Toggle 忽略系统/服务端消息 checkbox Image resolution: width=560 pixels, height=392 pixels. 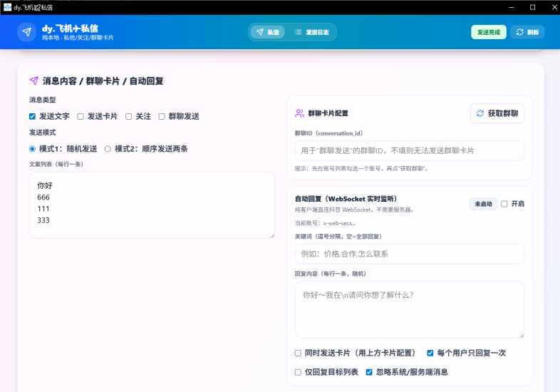click(369, 372)
